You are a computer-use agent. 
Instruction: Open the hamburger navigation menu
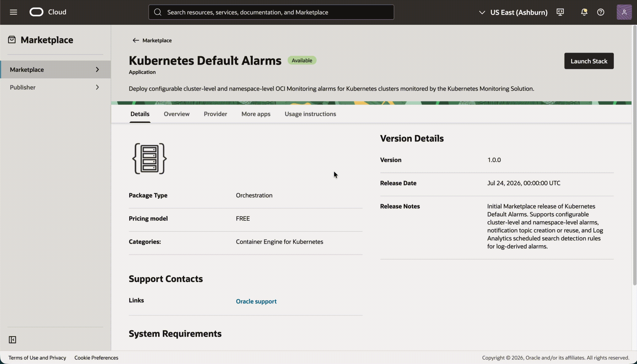click(x=13, y=12)
